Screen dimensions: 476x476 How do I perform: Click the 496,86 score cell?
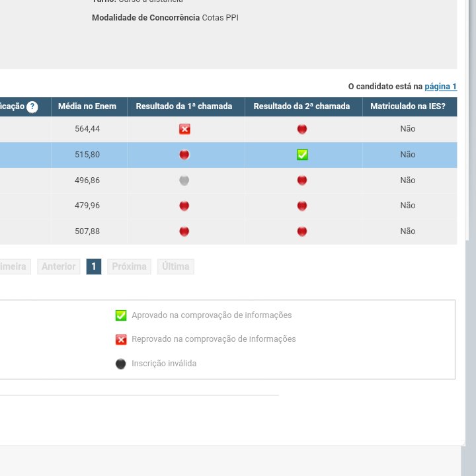(89, 180)
